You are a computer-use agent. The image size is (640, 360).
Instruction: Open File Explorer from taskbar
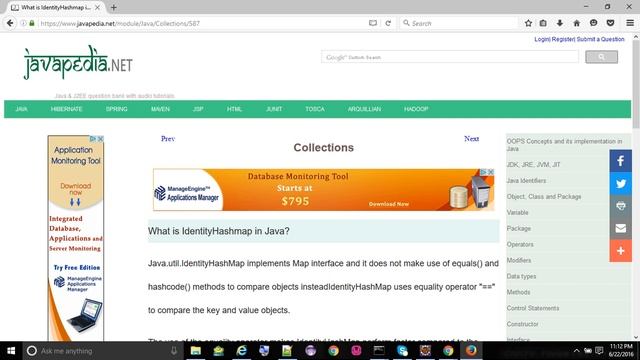(196, 351)
